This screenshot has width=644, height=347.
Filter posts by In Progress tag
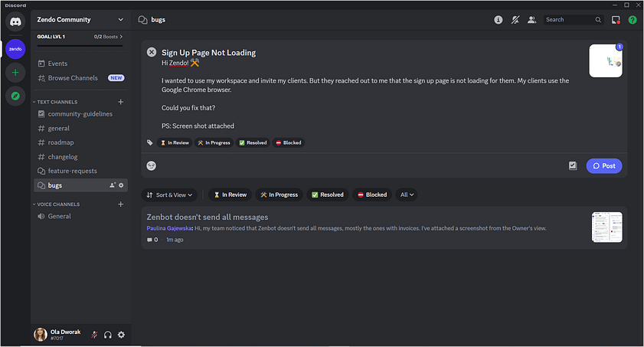(280, 195)
